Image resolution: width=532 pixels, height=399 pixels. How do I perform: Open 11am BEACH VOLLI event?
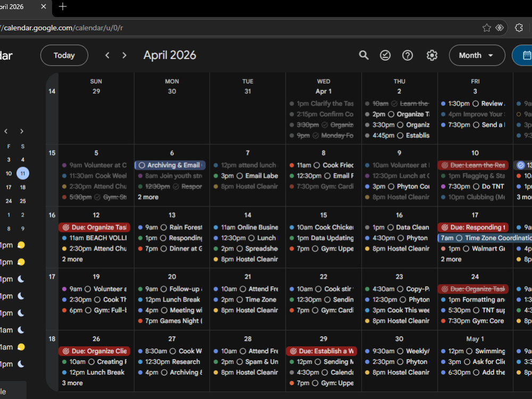(x=94, y=238)
